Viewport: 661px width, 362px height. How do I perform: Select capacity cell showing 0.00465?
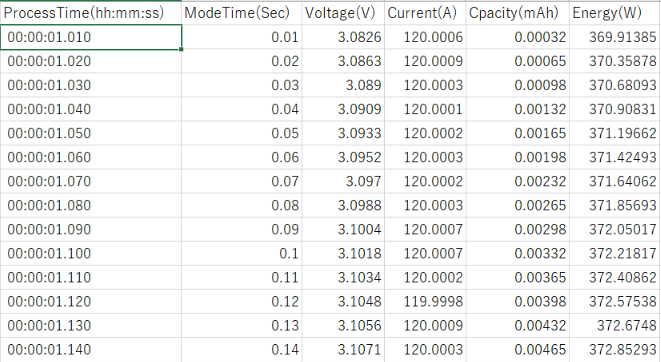click(x=518, y=349)
